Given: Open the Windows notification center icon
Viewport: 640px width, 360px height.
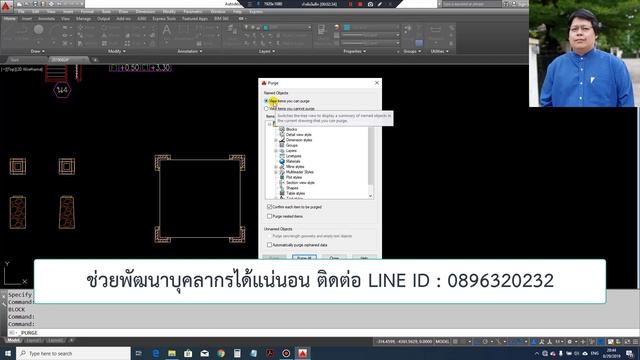Looking at the screenshot, I should (x=630, y=353).
